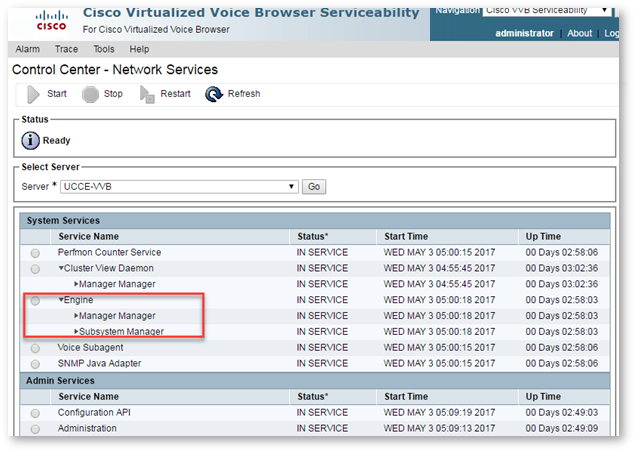Screen dimensions: 636x452
Task: Click the System Services Start Time header
Action: coord(406,237)
